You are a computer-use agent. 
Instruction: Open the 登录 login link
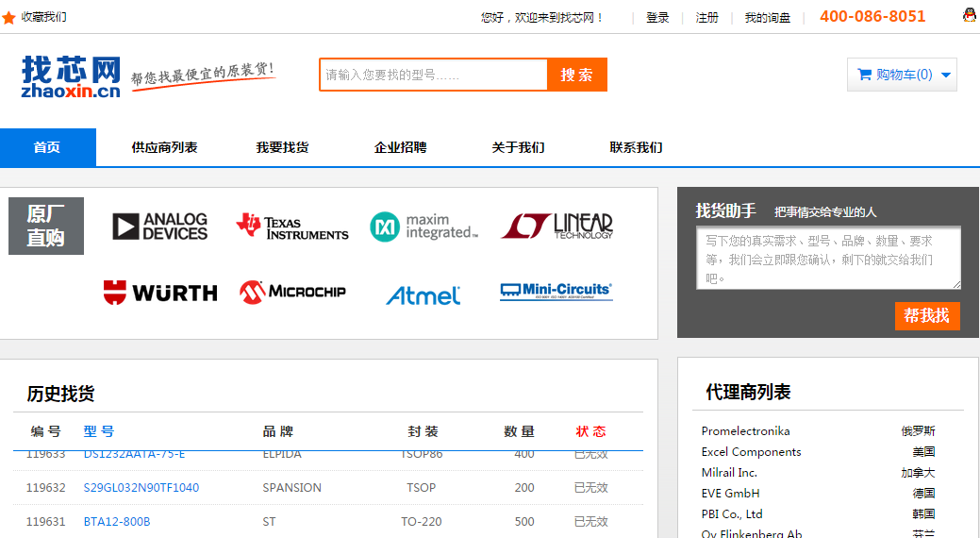coord(657,18)
